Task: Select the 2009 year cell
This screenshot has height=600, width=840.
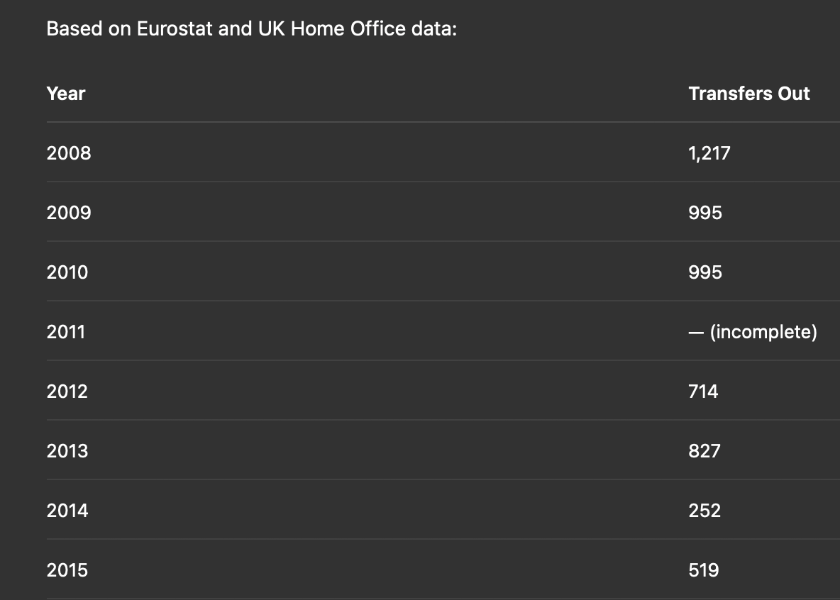Action: tap(68, 213)
